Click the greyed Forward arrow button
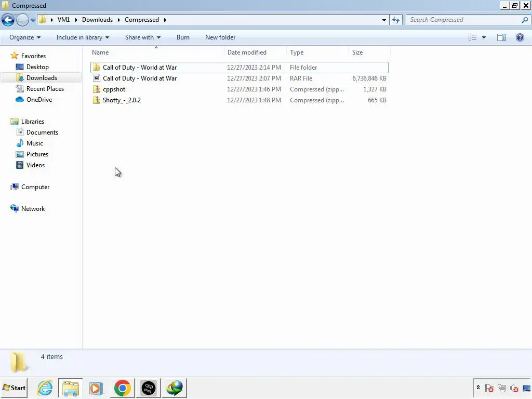This screenshot has height=399, width=532. (x=22, y=20)
